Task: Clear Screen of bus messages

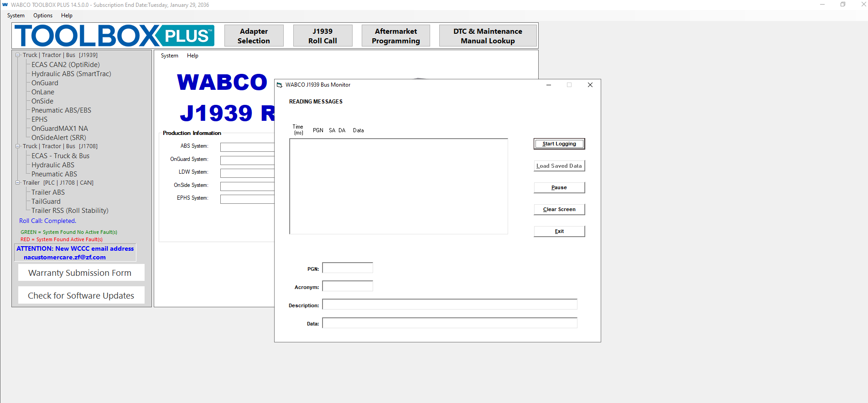Action: (559, 209)
